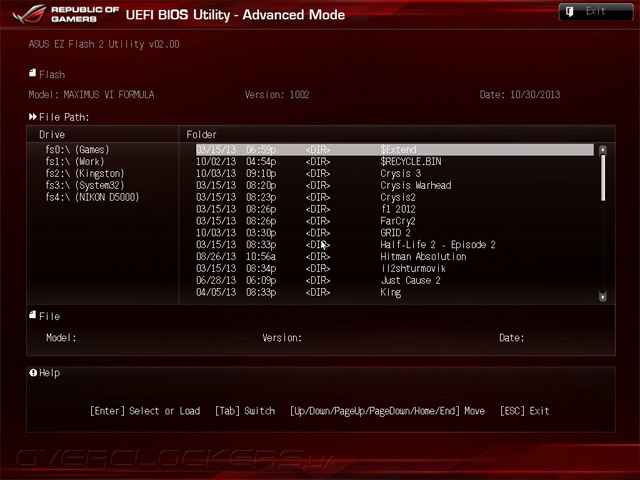Viewport: 640px width, 480px height.
Task: Select drive fs4:\ (NIKON D5000)
Action: tap(92, 197)
